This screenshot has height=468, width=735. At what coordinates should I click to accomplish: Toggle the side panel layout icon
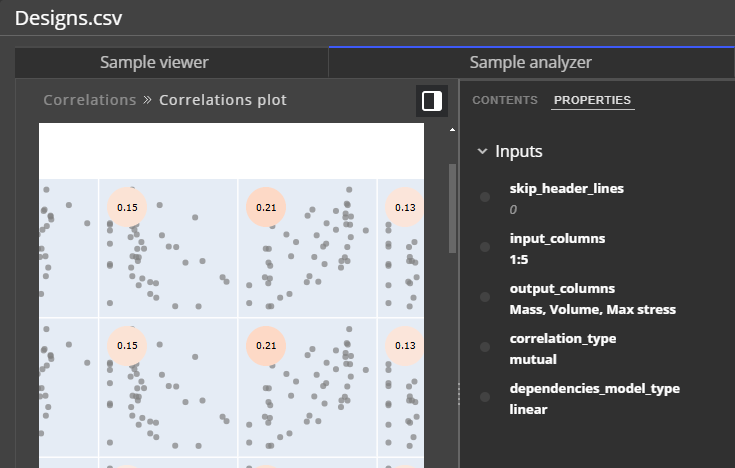tap(432, 101)
